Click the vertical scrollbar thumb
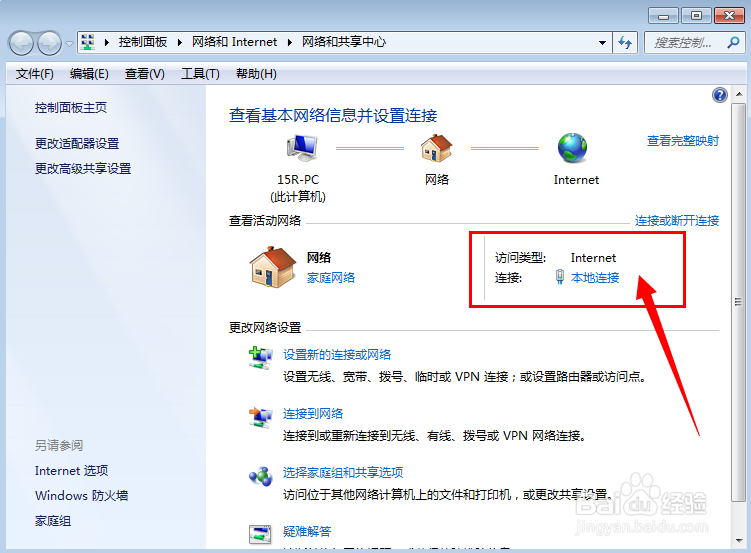 click(739, 302)
